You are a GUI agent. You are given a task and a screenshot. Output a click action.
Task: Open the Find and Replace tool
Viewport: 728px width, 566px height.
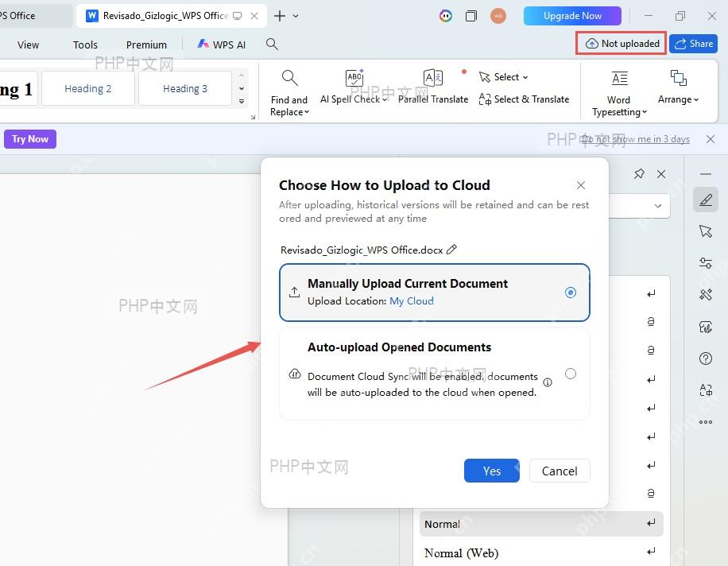click(289, 93)
